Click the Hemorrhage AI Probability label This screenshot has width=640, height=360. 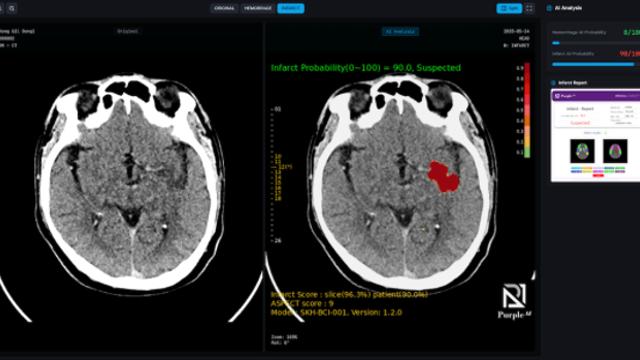point(579,32)
